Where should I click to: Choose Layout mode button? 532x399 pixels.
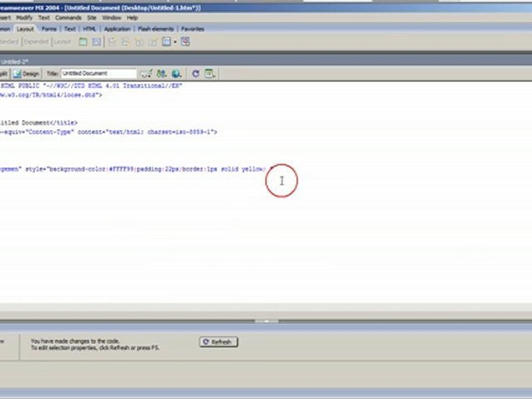pyautogui.click(x=63, y=42)
